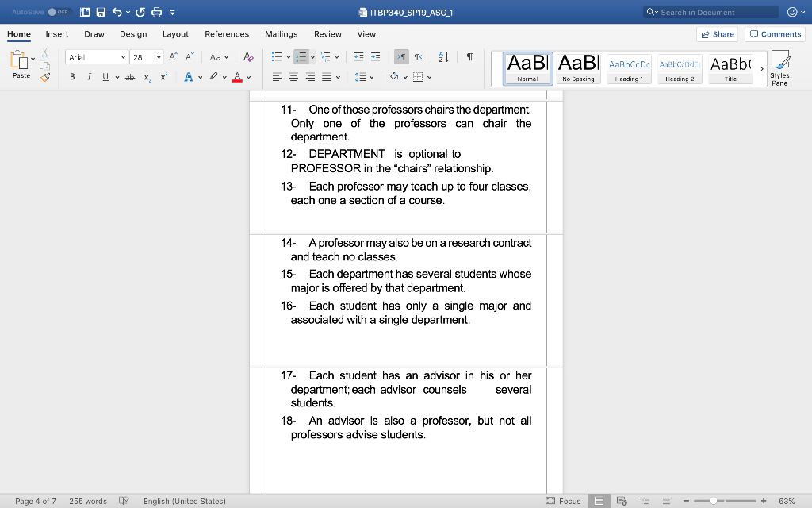Apply strikethrough to text
The width and height of the screenshot is (812, 508).
click(130, 76)
